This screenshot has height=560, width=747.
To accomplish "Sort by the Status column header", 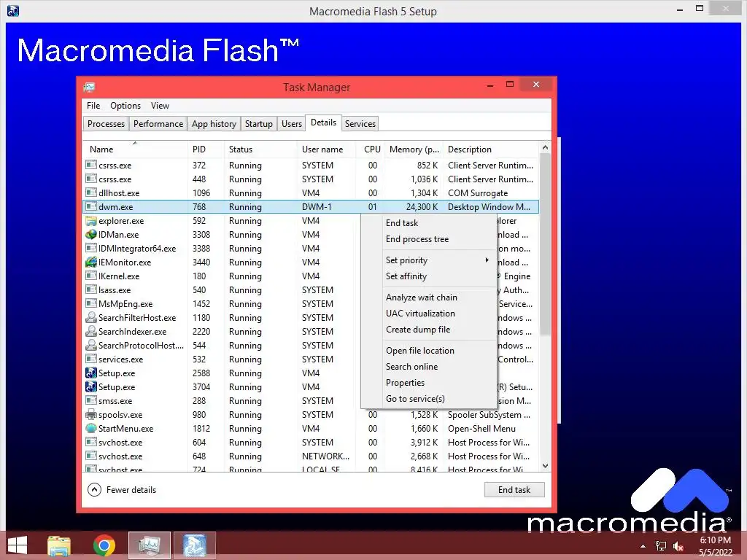I will 260,149.
